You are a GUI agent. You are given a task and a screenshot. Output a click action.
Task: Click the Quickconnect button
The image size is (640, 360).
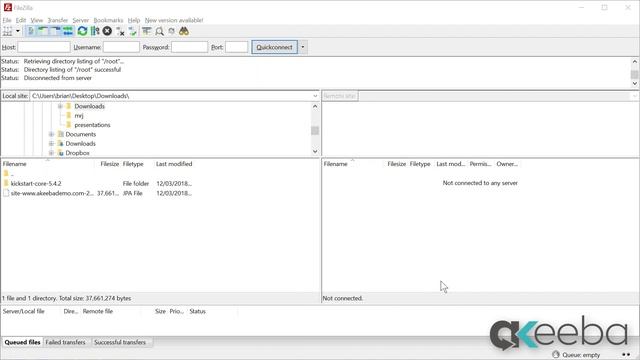tap(274, 47)
